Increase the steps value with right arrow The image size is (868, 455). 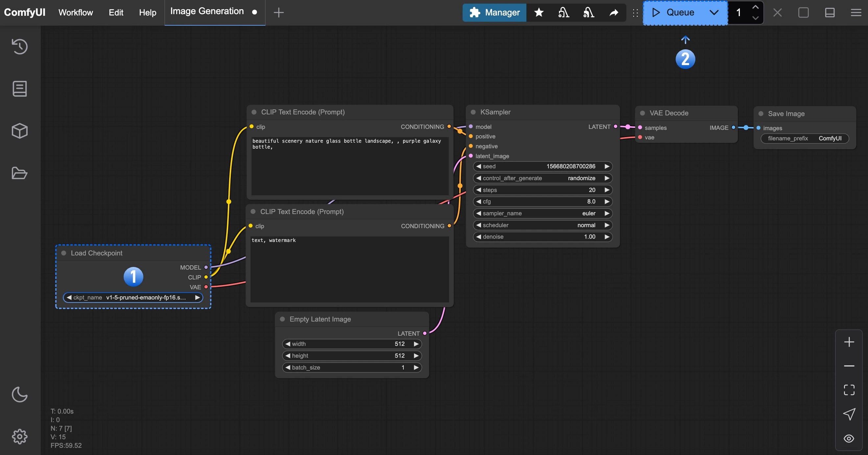[607, 190]
